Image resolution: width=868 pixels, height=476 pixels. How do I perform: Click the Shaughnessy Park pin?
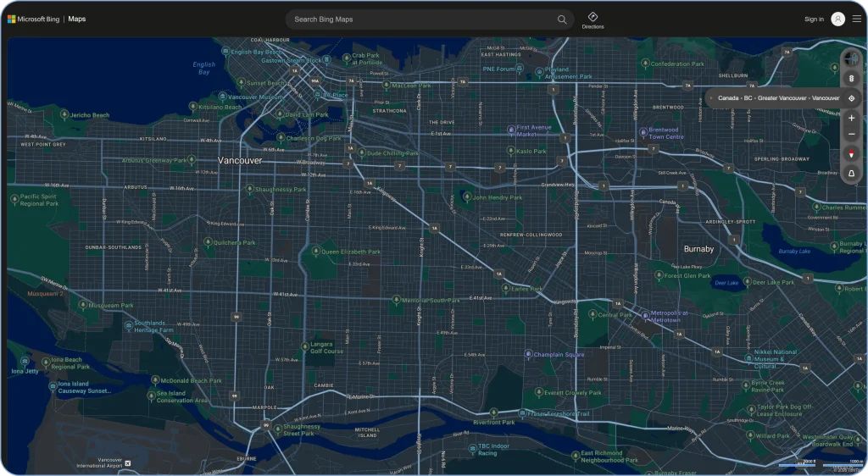point(250,189)
